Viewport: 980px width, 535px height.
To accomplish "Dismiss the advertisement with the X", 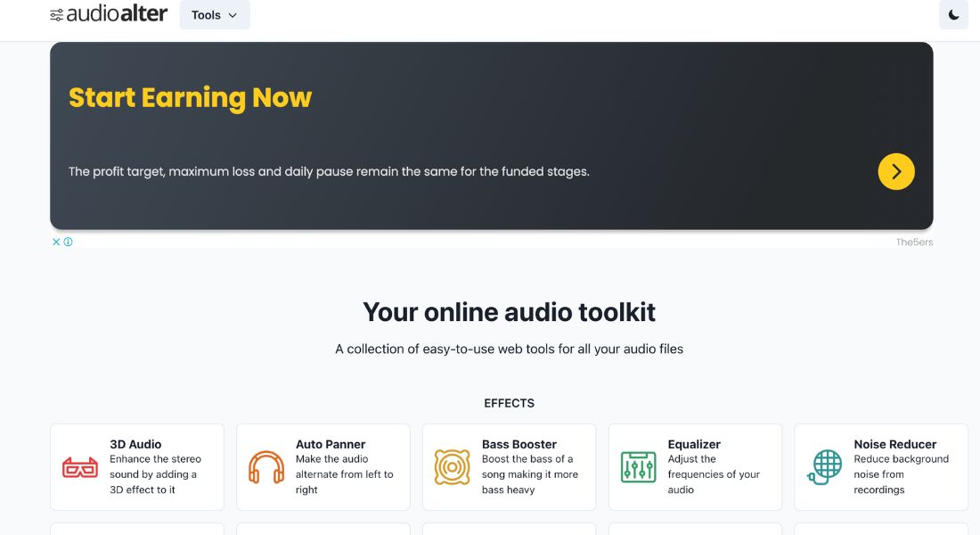I will click(x=55, y=241).
